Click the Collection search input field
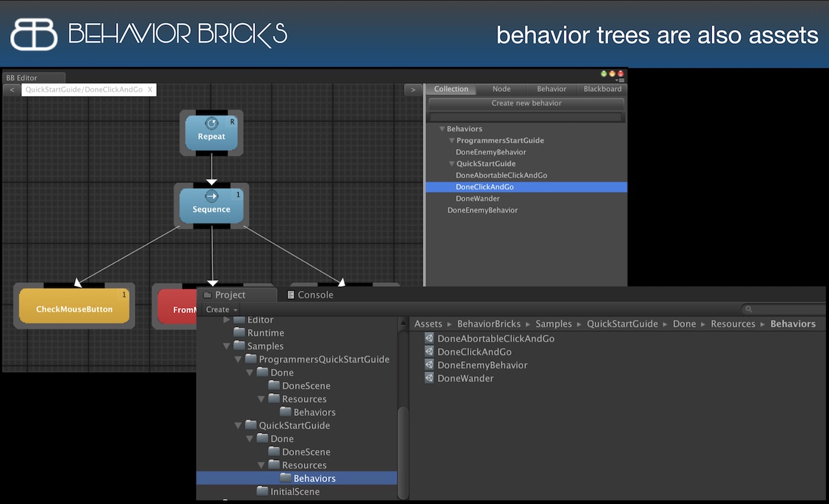This screenshot has width=829, height=504. click(526, 117)
